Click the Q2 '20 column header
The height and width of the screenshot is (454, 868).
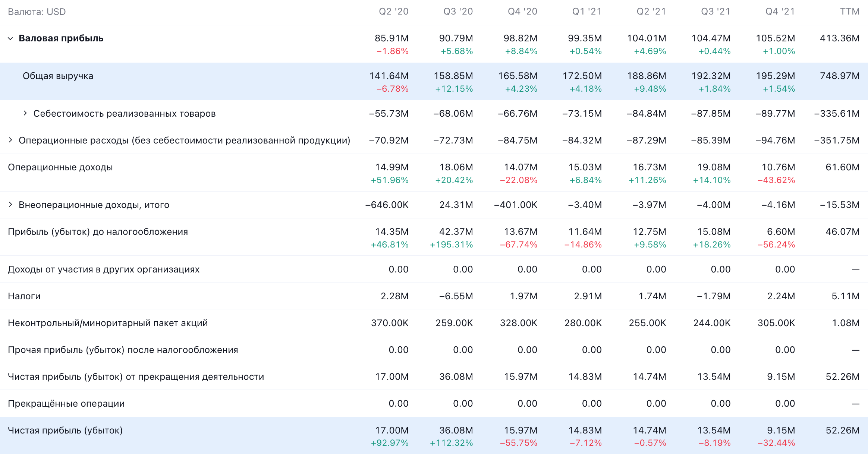394,12
